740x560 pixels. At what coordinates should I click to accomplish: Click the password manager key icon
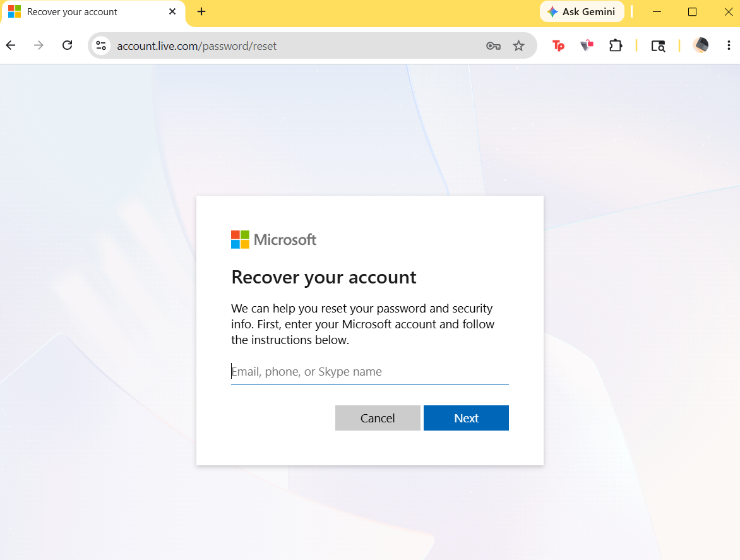click(x=493, y=45)
